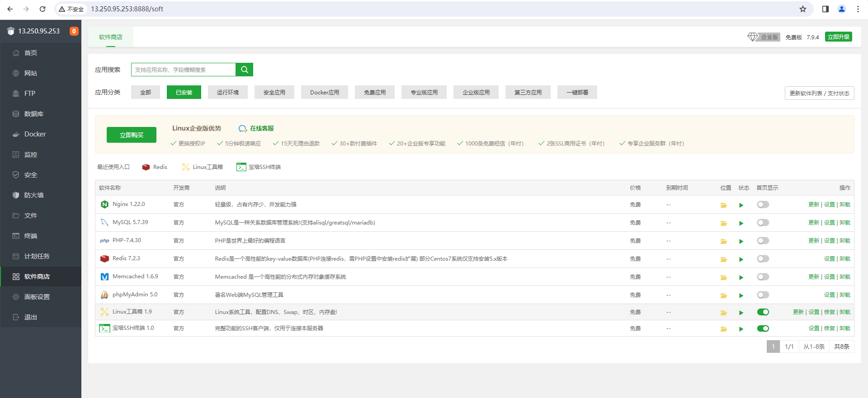
Task: Click phpMyAdmin status play icon
Action: click(741, 295)
